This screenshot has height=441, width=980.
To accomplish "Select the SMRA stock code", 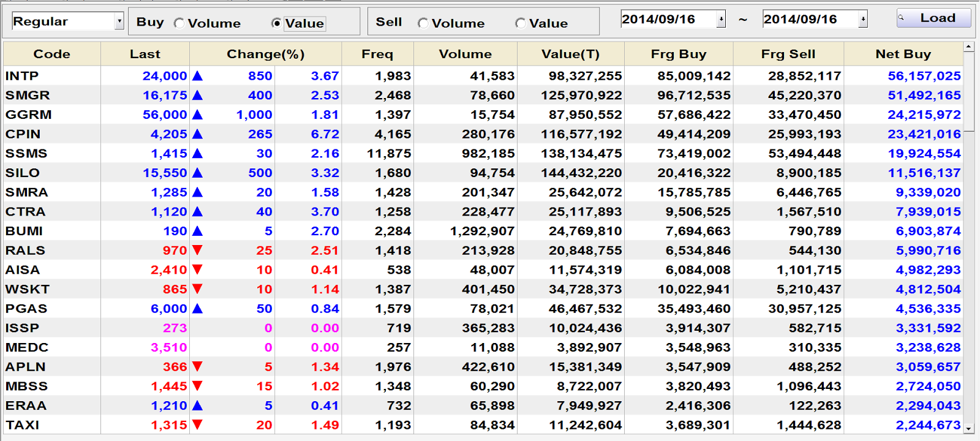I will pos(26,192).
